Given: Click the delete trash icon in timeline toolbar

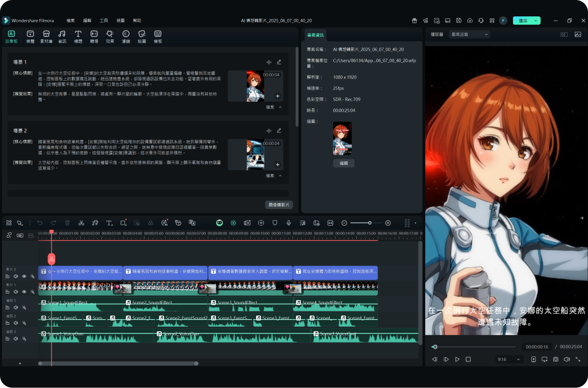Looking at the screenshot, I should click(67, 223).
